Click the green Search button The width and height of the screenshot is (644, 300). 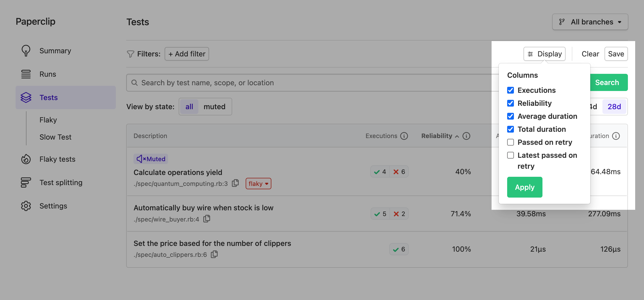point(607,82)
